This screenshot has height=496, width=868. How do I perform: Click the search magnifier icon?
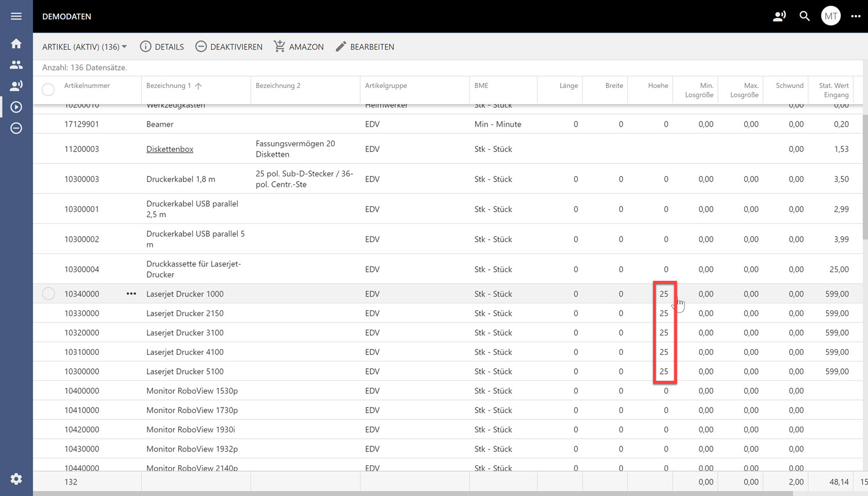coord(804,16)
